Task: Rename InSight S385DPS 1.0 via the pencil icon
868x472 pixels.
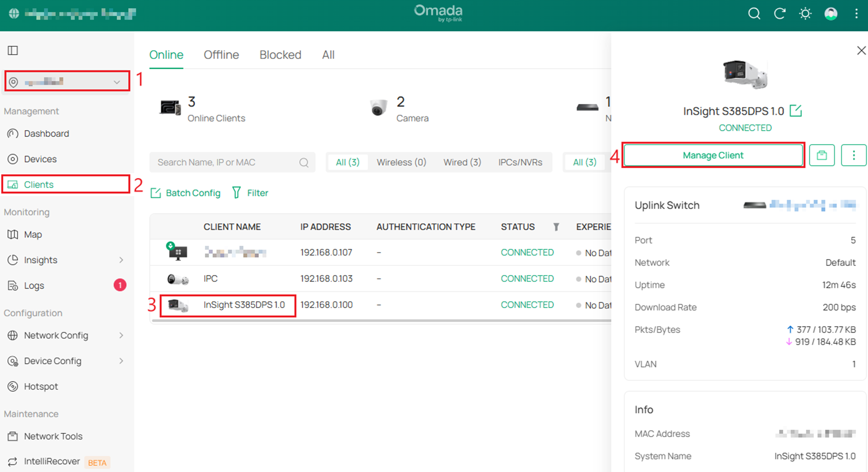Action: pos(796,111)
